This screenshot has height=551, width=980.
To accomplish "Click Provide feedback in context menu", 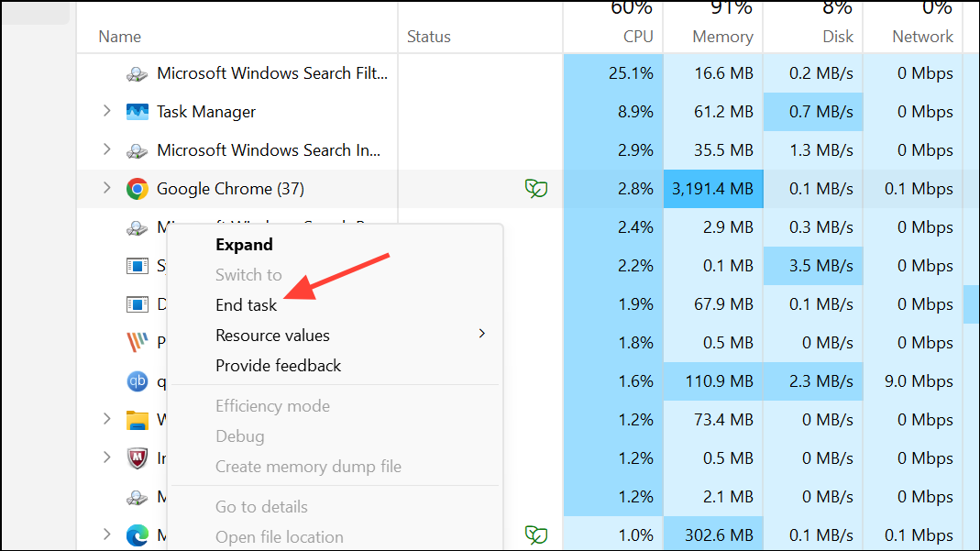I will click(278, 365).
